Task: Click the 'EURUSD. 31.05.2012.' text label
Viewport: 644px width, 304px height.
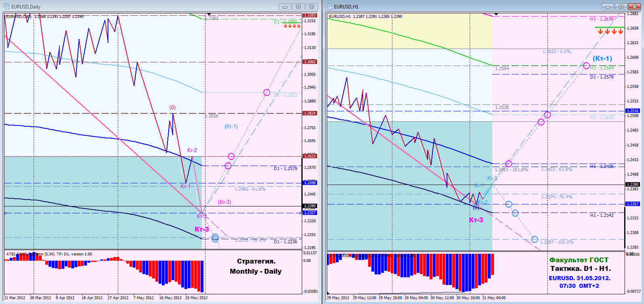Action: [580, 278]
